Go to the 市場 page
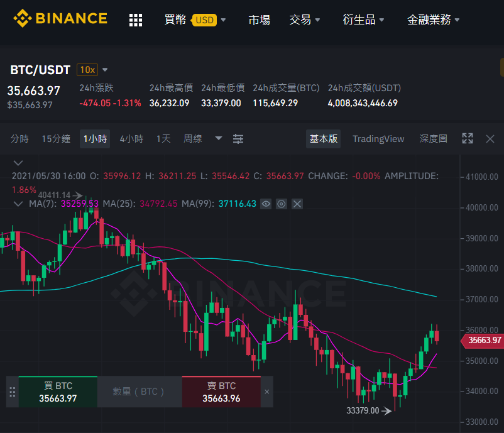The image size is (504, 433). 259,20
